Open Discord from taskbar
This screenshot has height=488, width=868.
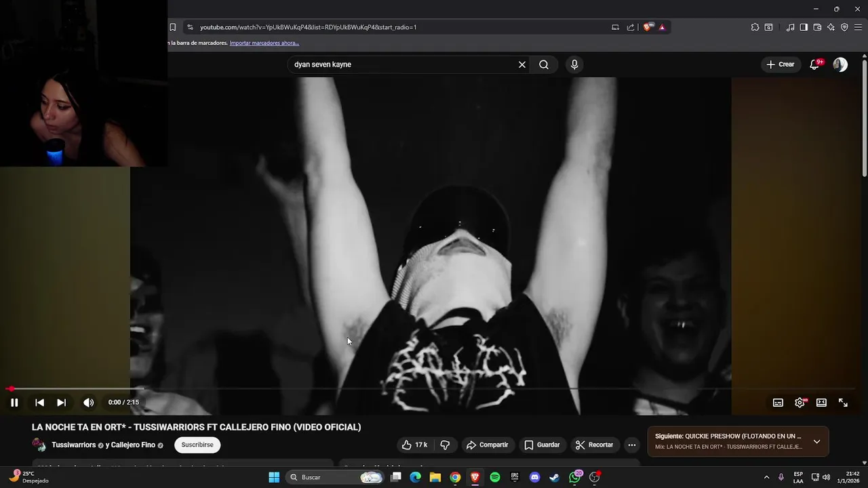[x=534, y=477]
